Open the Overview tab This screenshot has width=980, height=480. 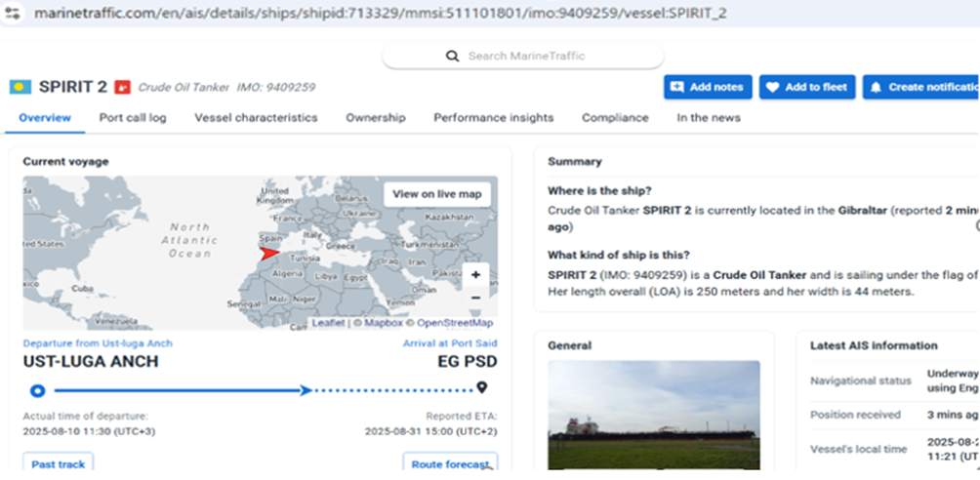pos(44,117)
